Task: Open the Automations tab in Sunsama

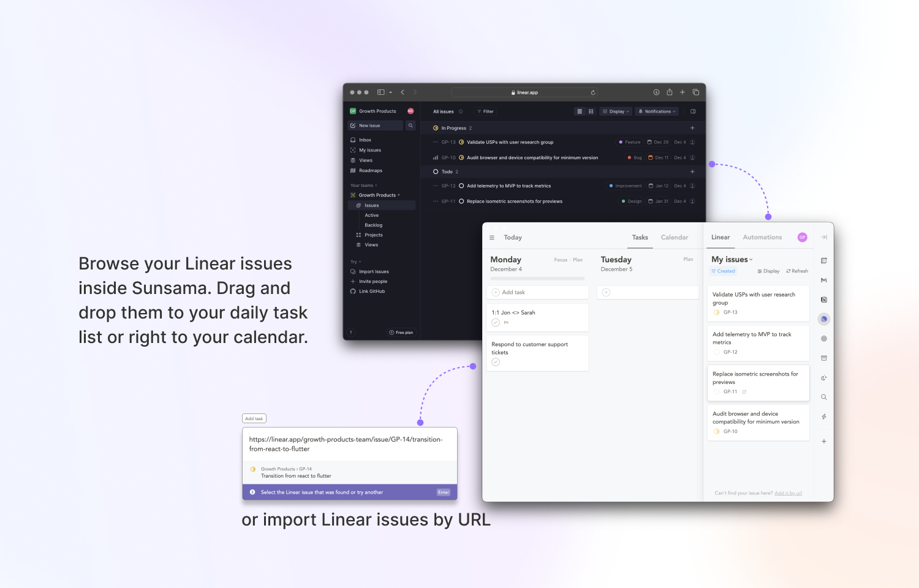Action: pos(762,238)
